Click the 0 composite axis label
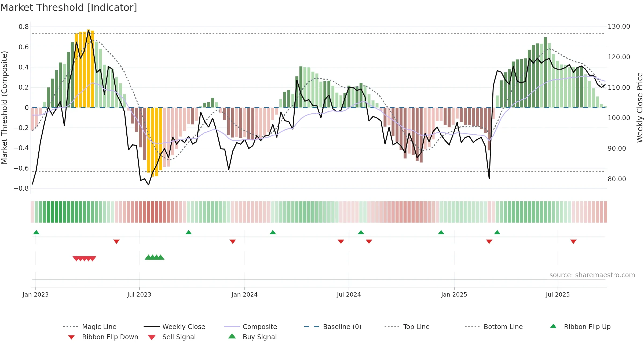Viewport: 644px width, 362px height. (27, 108)
